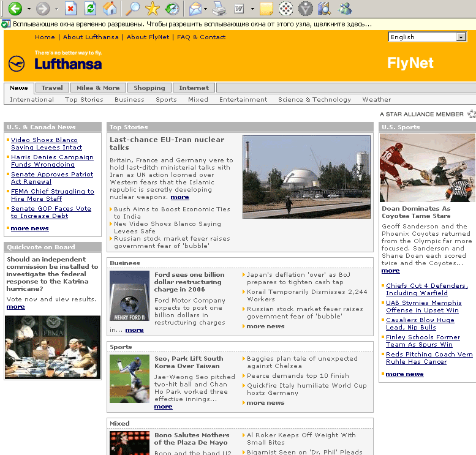Open the Weather submenu item
Screen dimensions: 476x455
point(376,100)
